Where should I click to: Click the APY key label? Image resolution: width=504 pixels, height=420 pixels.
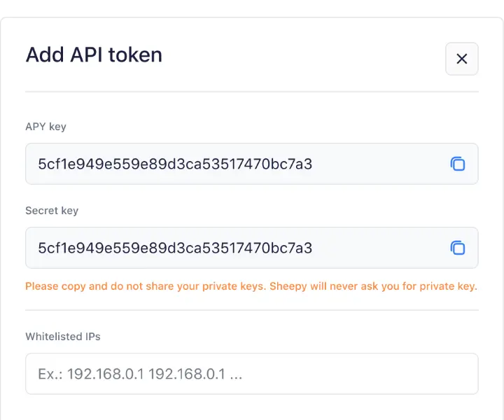pyautogui.click(x=45, y=127)
